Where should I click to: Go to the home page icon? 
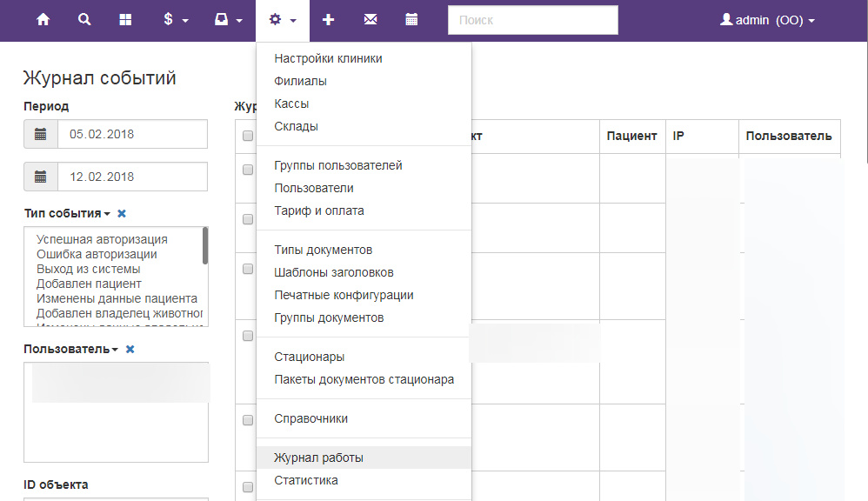point(43,20)
